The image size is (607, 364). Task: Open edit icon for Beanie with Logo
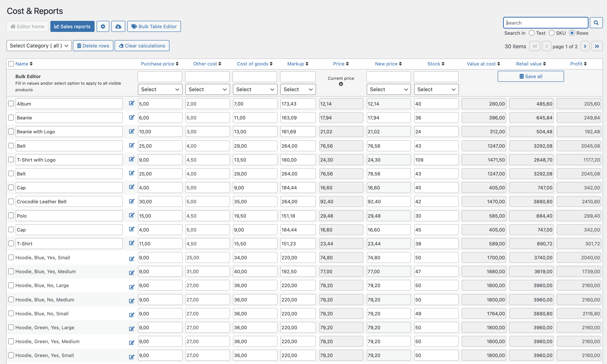[x=132, y=131]
